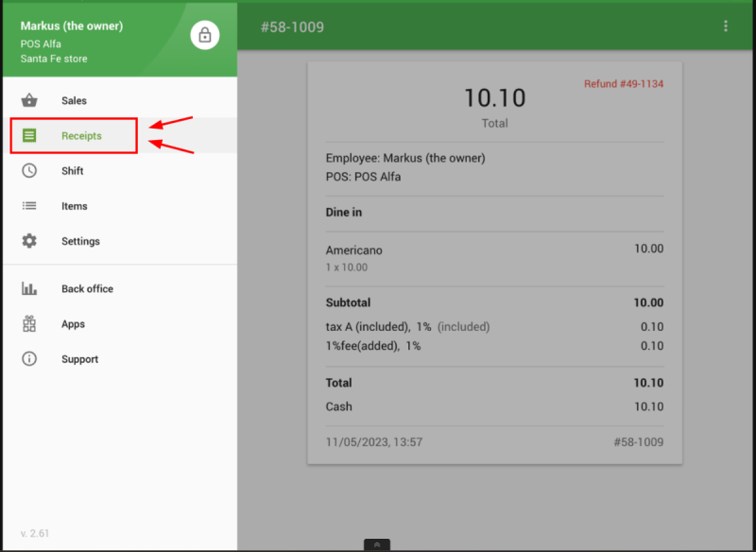Click the receipt number #58-1009 title
Image resolution: width=756 pixels, height=552 pixels.
coord(292,27)
